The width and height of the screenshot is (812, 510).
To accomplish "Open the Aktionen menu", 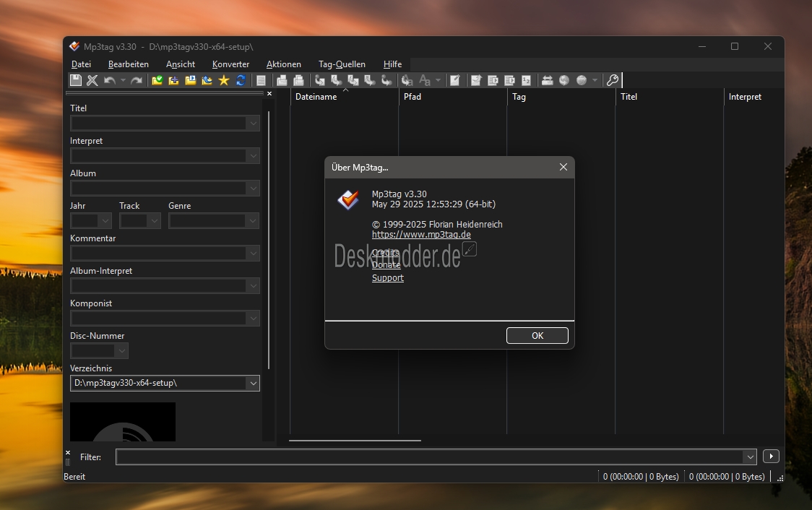I will pos(284,64).
